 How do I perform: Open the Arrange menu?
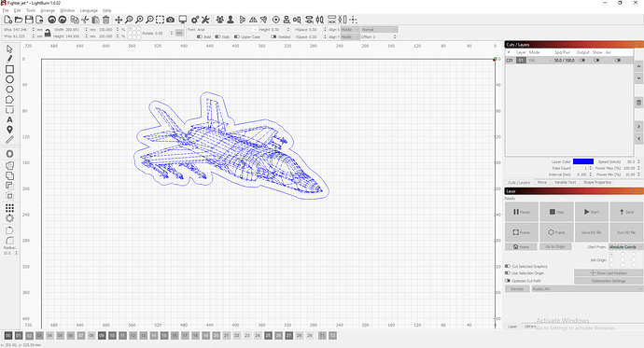[x=48, y=10]
